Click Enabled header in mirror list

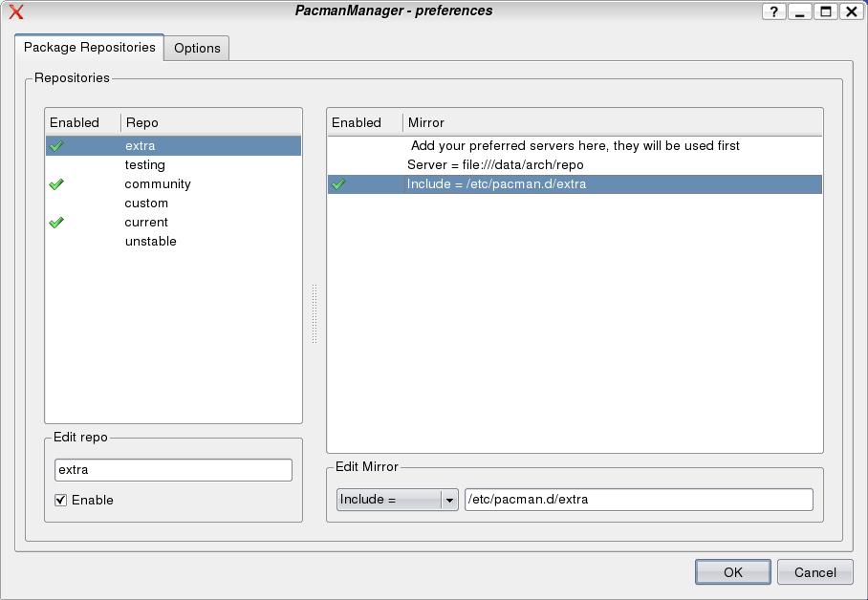click(x=365, y=123)
